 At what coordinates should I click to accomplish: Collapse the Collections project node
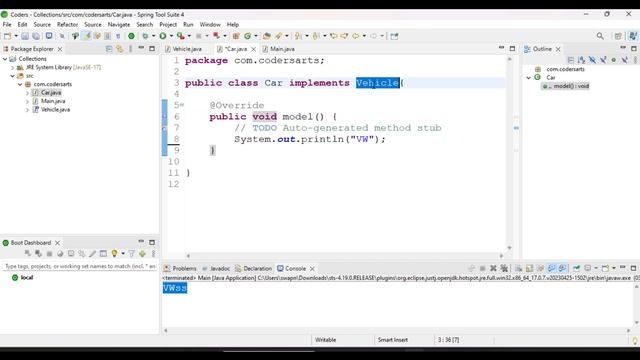click(x=5, y=59)
